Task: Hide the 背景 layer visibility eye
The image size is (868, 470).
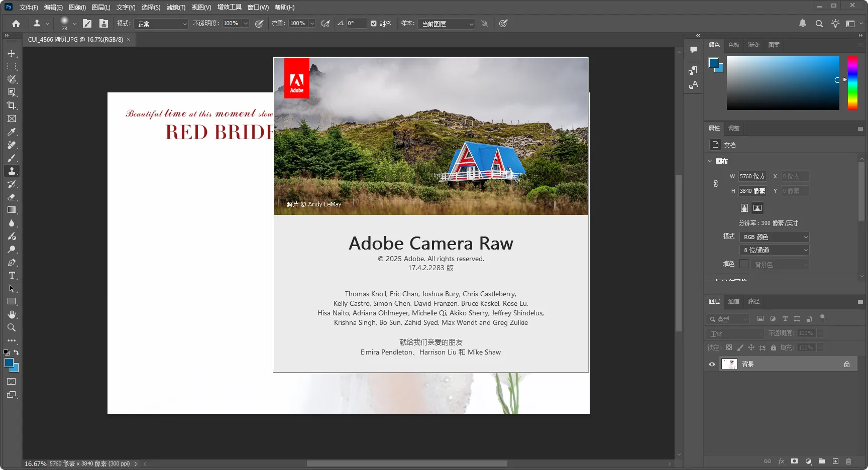Action: (x=712, y=365)
